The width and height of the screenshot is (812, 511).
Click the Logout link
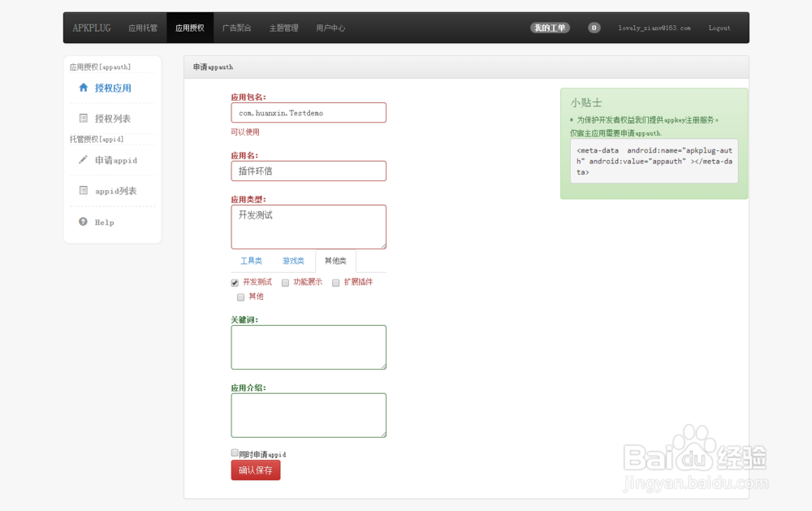click(x=719, y=28)
